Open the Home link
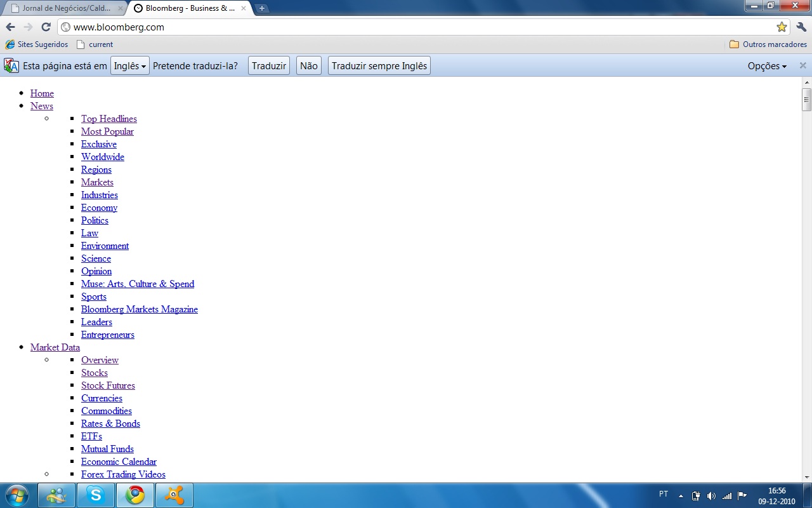 42,93
